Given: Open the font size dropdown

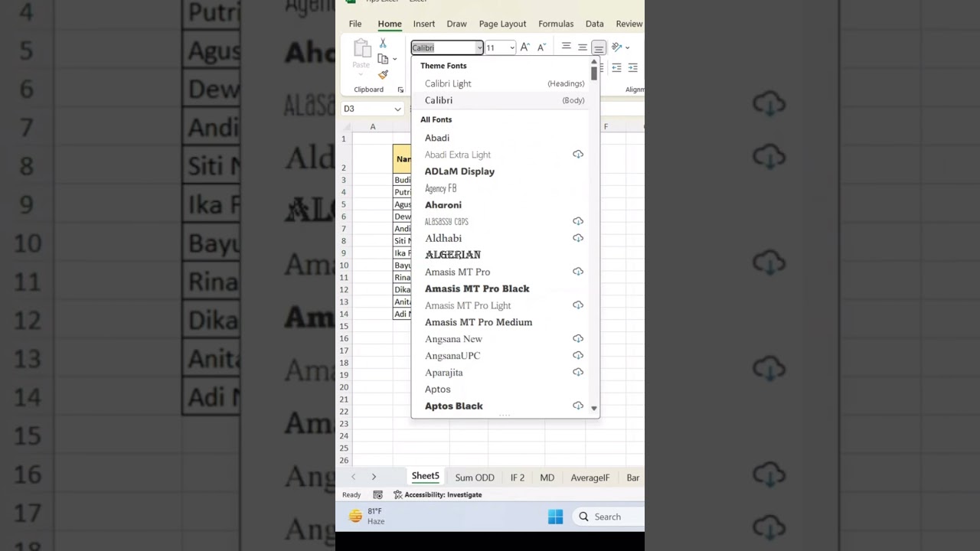Looking at the screenshot, I should (512, 47).
